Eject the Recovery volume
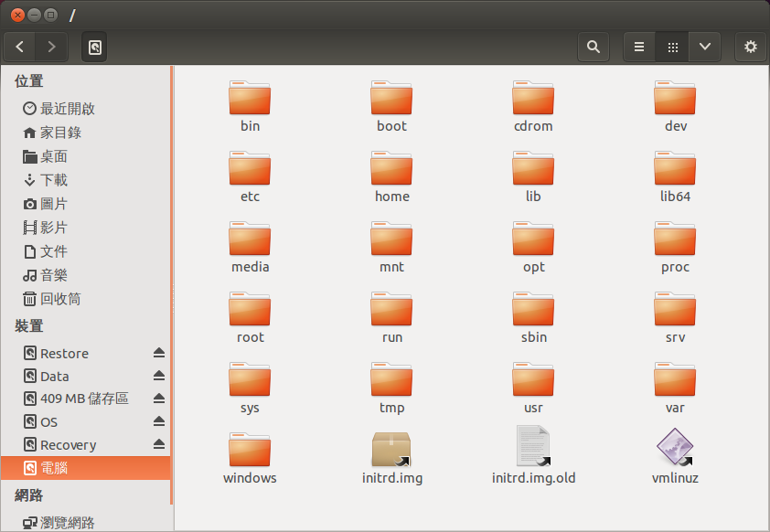The width and height of the screenshot is (770, 532). coord(158,444)
